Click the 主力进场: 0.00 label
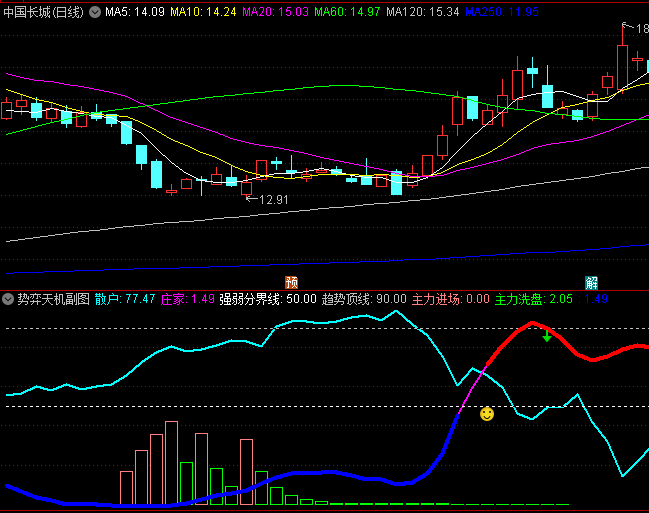Viewport: 649px width, 513px height. pyautogui.click(x=451, y=299)
